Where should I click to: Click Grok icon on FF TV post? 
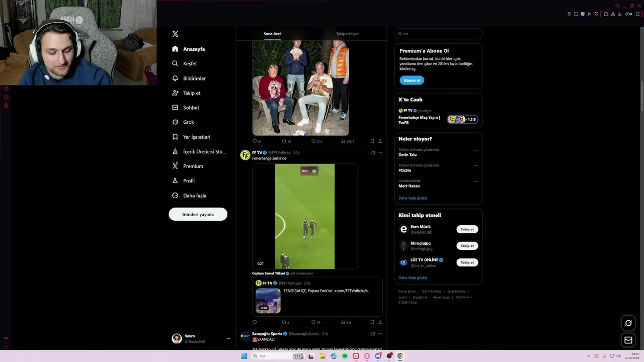(373, 153)
